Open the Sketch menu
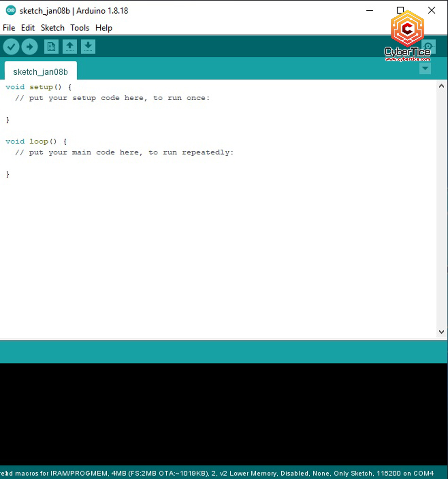 coord(53,28)
